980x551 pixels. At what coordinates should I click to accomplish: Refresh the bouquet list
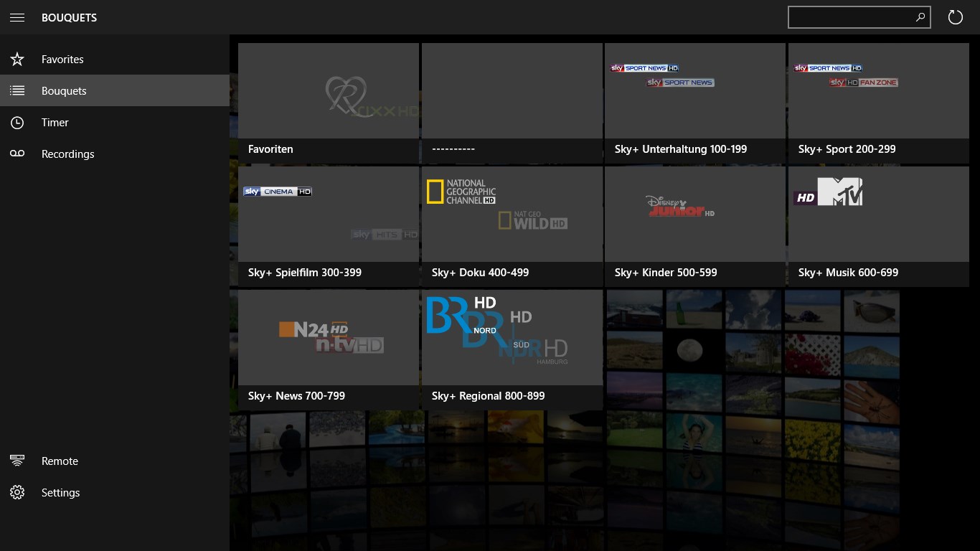coord(956,17)
